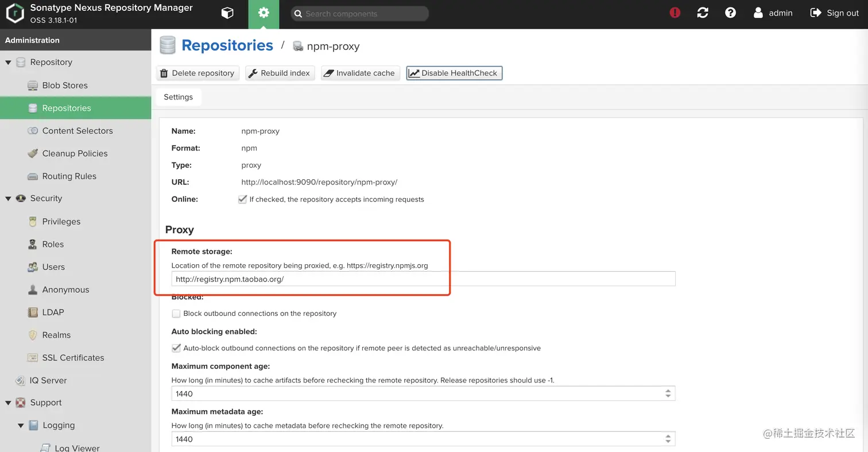Viewport: 868px width, 452px height.
Task: Open Blob Stores in sidebar
Action: (65, 85)
